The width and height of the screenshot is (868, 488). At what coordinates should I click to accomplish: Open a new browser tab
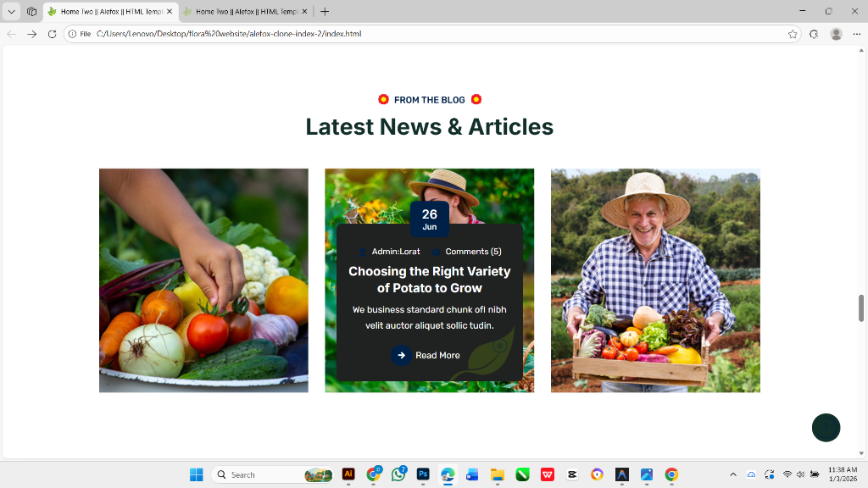(x=325, y=12)
